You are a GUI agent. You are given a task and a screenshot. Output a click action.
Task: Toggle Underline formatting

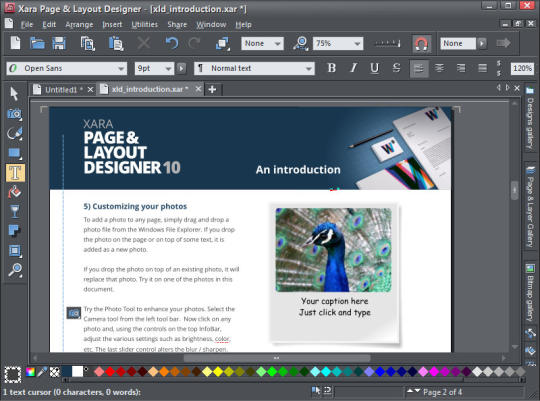click(375, 68)
